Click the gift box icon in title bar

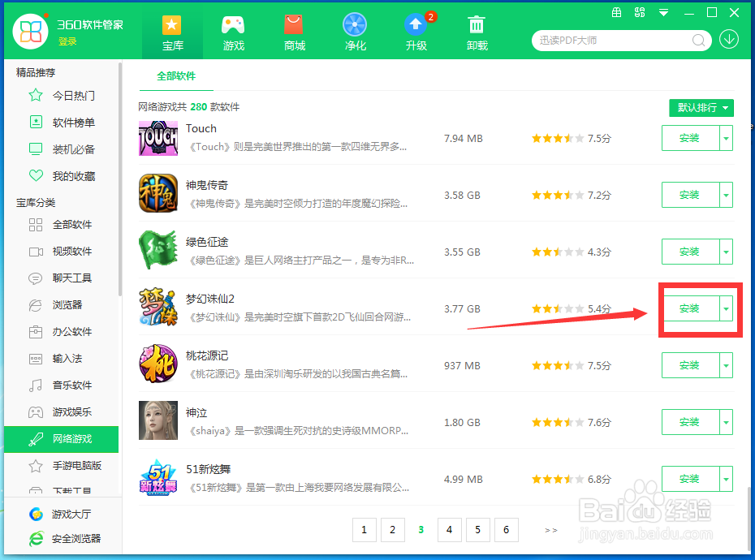click(x=616, y=12)
